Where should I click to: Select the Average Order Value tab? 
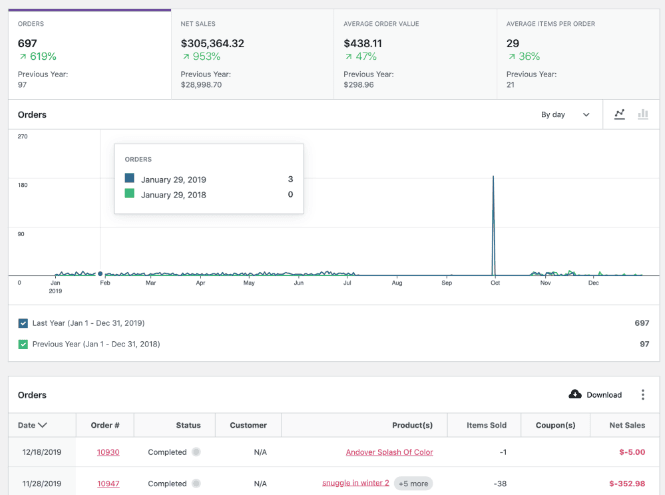[415, 55]
